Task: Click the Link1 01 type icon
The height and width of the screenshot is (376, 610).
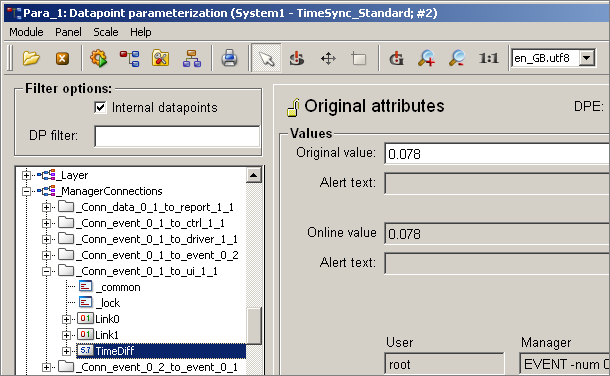Action: point(85,334)
